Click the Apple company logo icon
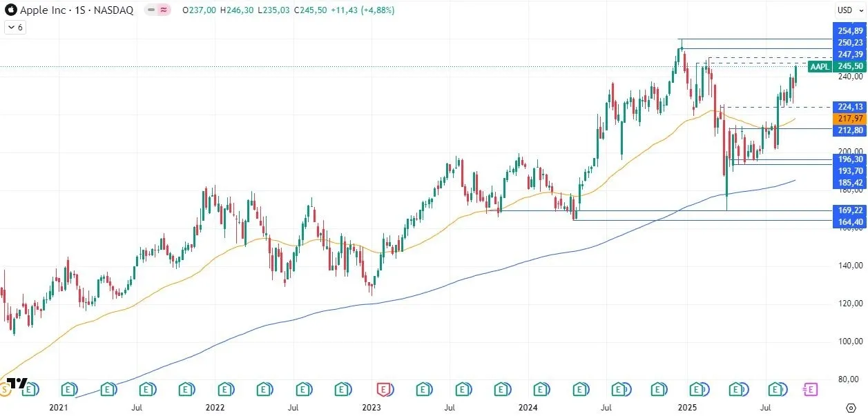 (12, 10)
